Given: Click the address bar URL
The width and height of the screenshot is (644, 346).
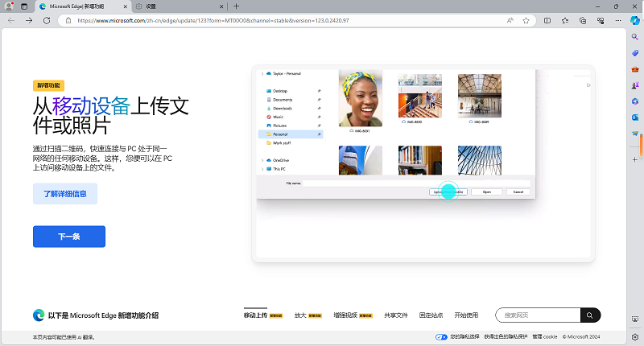Looking at the screenshot, I should (x=213, y=21).
